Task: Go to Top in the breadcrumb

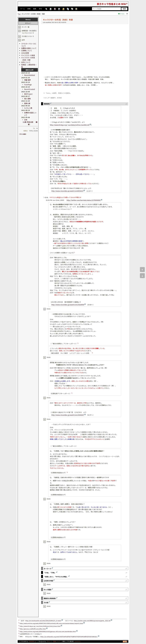Action: [x=19, y=14]
